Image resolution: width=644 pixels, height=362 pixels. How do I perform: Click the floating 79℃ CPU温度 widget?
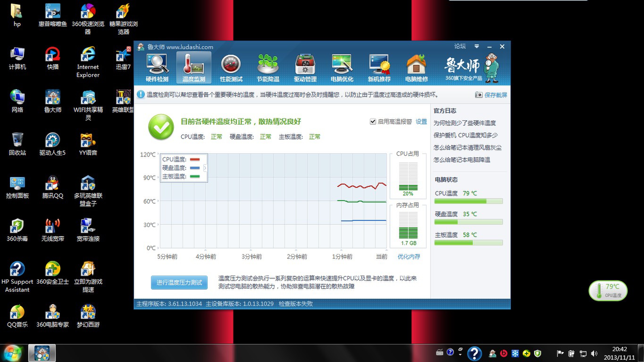click(x=608, y=290)
